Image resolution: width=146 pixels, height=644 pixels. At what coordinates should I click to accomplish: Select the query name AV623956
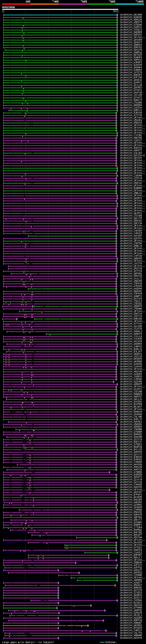coord(8,8)
